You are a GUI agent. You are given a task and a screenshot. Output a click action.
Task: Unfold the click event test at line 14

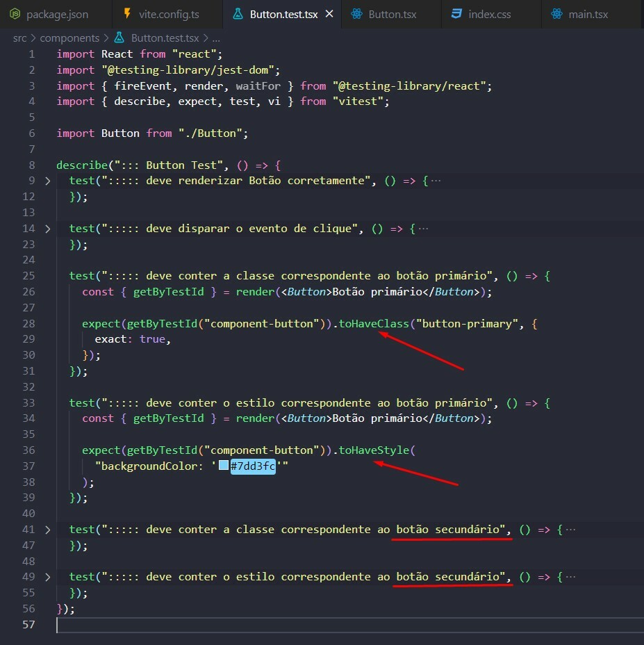pos(47,229)
